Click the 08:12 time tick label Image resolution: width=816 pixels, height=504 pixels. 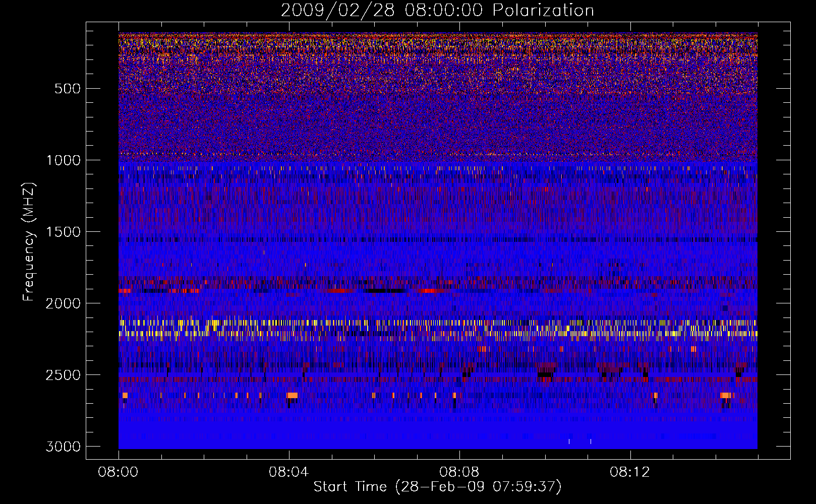[630, 472]
